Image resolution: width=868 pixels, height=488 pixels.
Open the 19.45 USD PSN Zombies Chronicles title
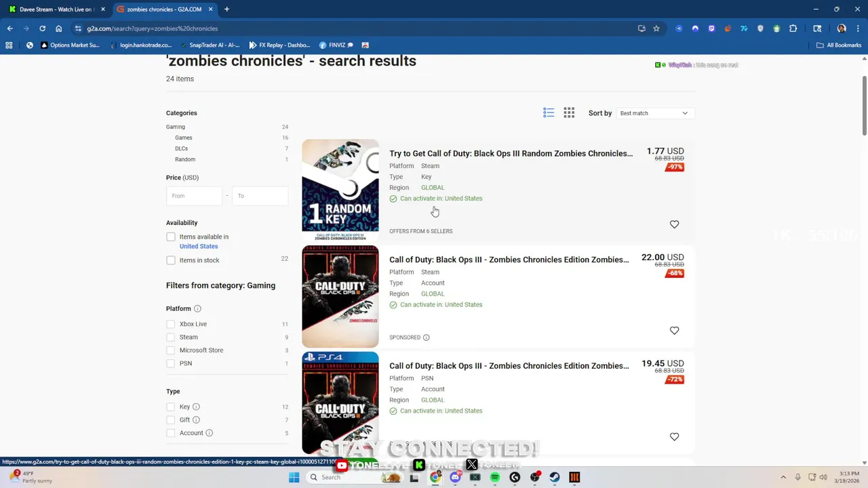pyautogui.click(x=509, y=366)
